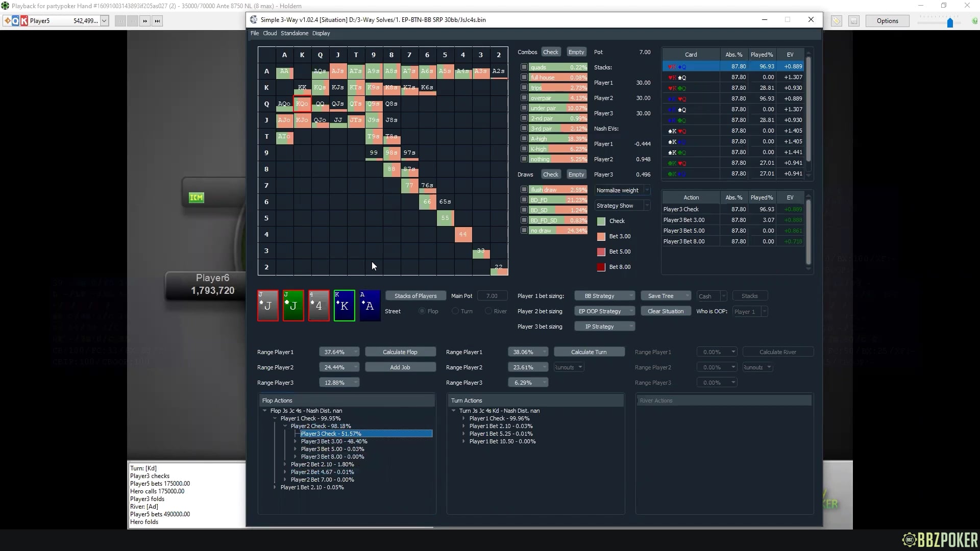Select the Ace of diamonds river card
Image resolution: width=980 pixels, height=551 pixels.
[x=370, y=306]
